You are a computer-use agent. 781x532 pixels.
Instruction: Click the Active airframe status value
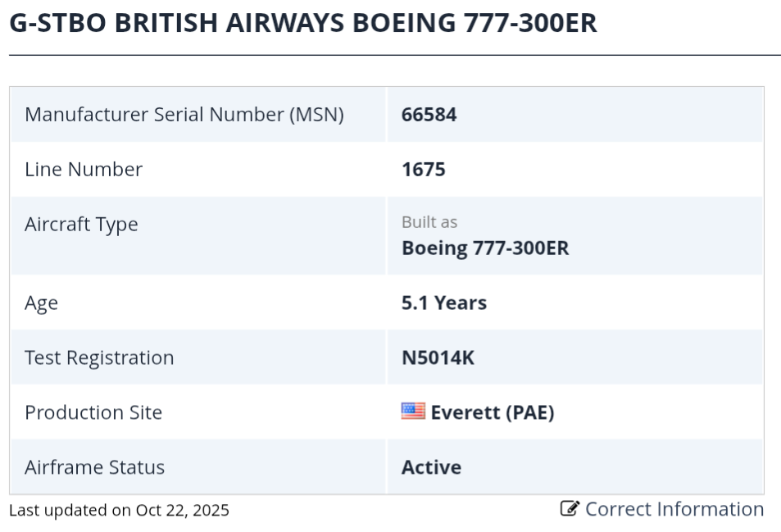coord(431,467)
